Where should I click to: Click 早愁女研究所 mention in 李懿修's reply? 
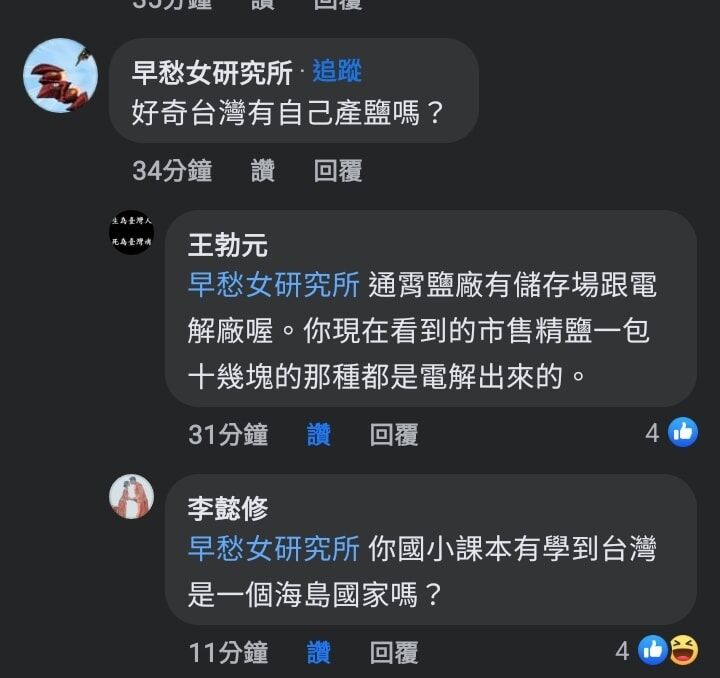click(x=274, y=548)
